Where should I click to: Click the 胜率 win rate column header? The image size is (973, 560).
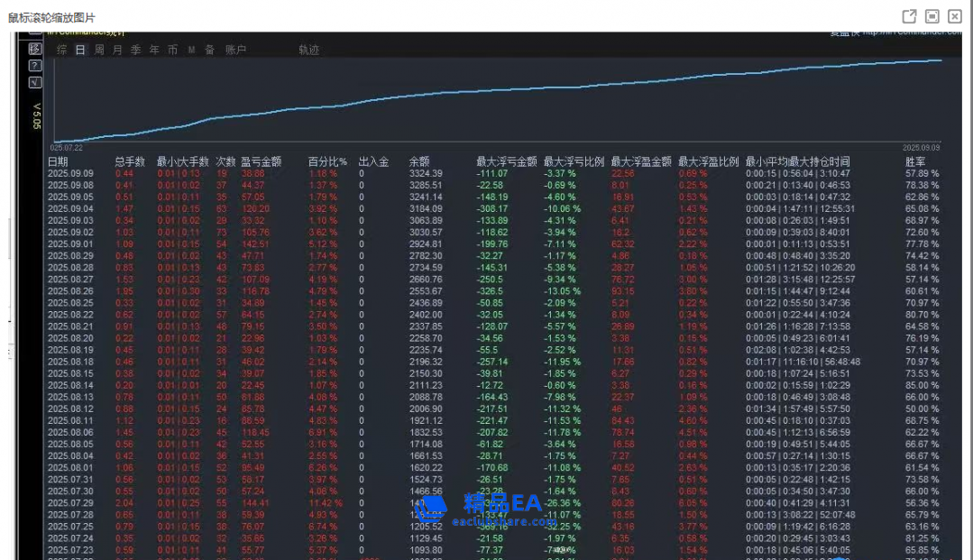click(x=914, y=162)
